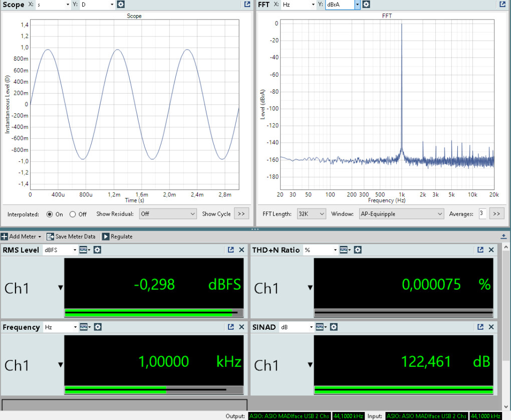This screenshot has width=511, height=420.
Task: Close the THD+N Ratio meter
Action: [491, 250]
